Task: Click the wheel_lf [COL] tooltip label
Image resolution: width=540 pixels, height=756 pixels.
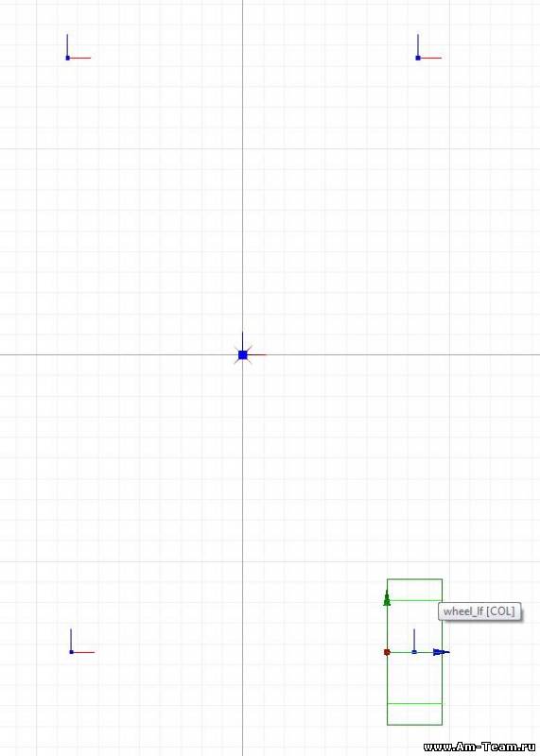Action: pyautogui.click(x=479, y=611)
